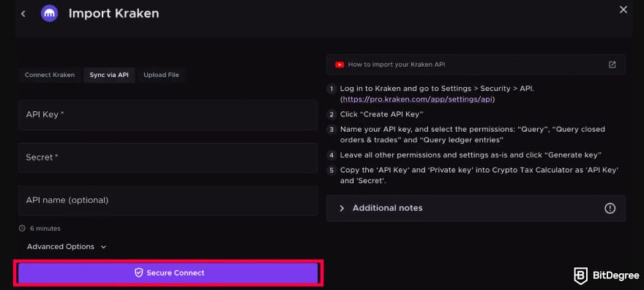Click step text starting "Name your API key"
Viewport: 644px width, 290px height.
472,135
